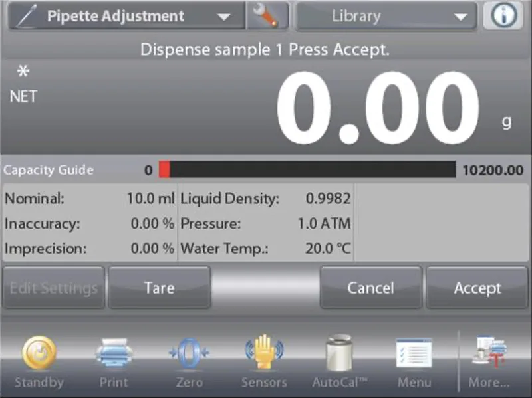This screenshot has width=532, height=398.
Task: Tap the Water Temp. 20.0 °C value
Action: pos(324,250)
